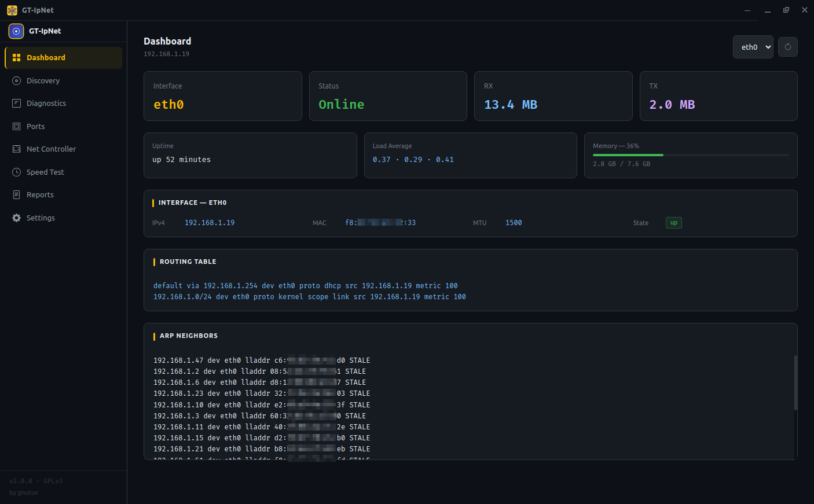This screenshot has width=814, height=504.
Task: Click the Memory 36% usage bar
Action: click(691, 155)
